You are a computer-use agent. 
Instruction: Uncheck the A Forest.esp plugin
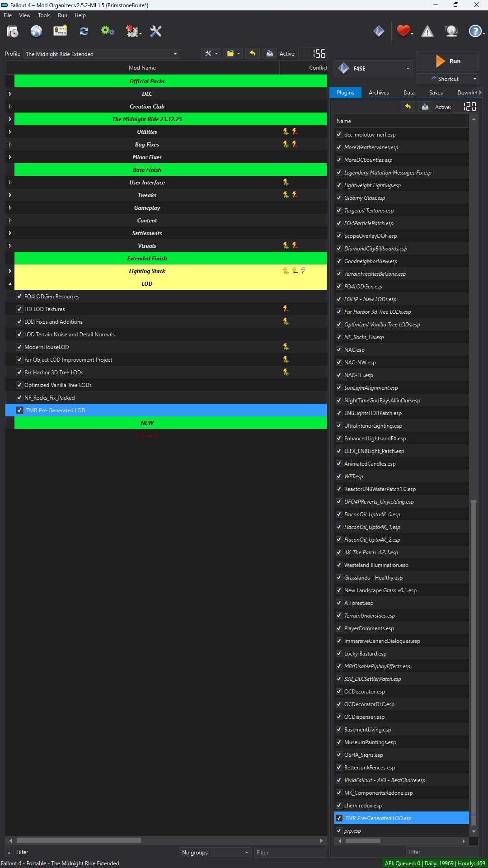coord(339,603)
